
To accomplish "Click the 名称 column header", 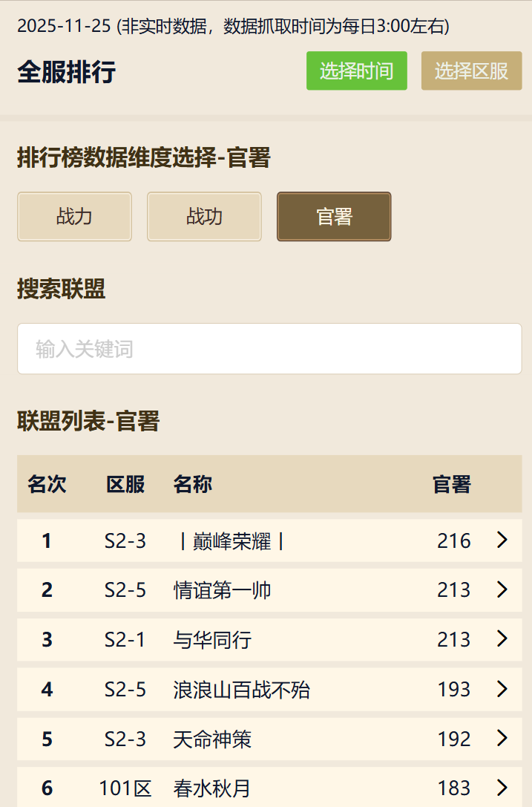I will point(193,485).
